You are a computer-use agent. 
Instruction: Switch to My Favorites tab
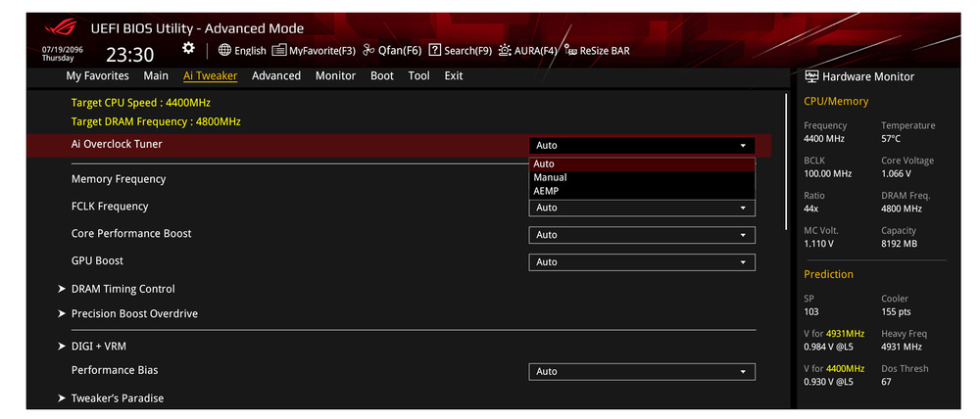click(97, 75)
